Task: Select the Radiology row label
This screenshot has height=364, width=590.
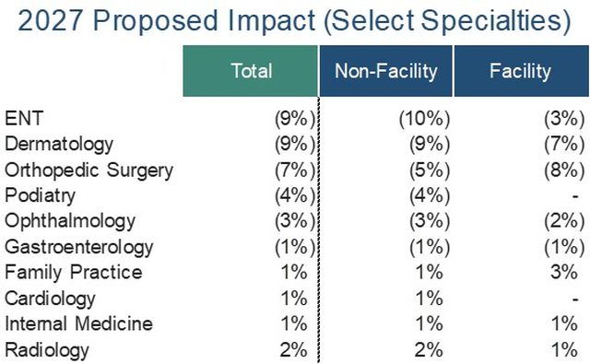Action: point(47,350)
